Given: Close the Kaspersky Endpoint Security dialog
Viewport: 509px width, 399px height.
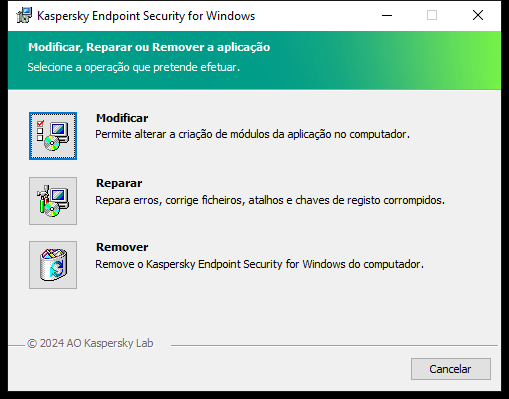Looking at the screenshot, I should coord(478,15).
